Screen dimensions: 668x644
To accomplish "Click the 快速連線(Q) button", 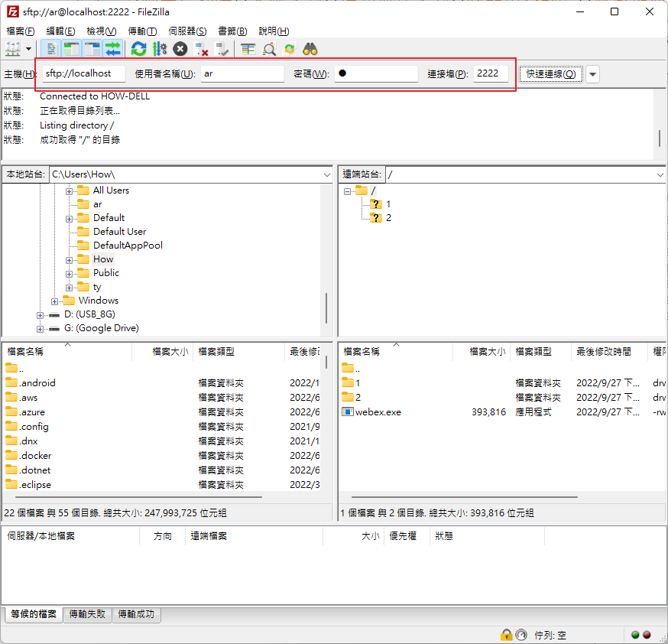I will tap(551, 74).
